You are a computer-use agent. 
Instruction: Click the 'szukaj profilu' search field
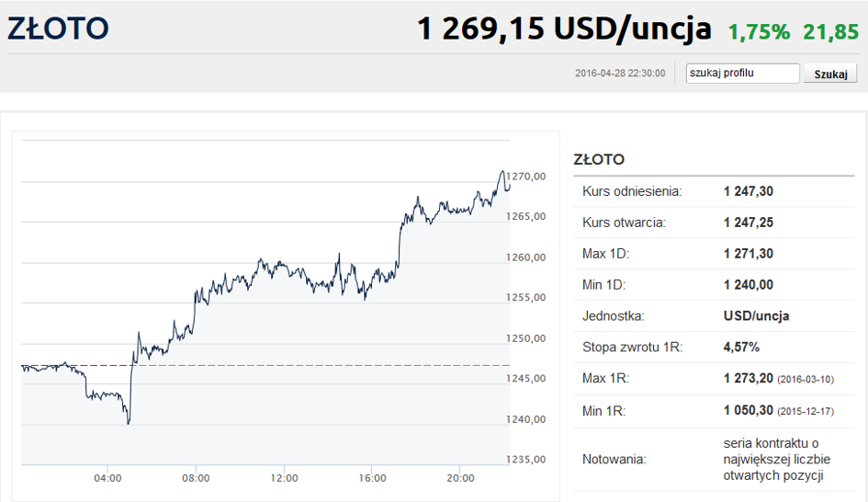(742, 74)
